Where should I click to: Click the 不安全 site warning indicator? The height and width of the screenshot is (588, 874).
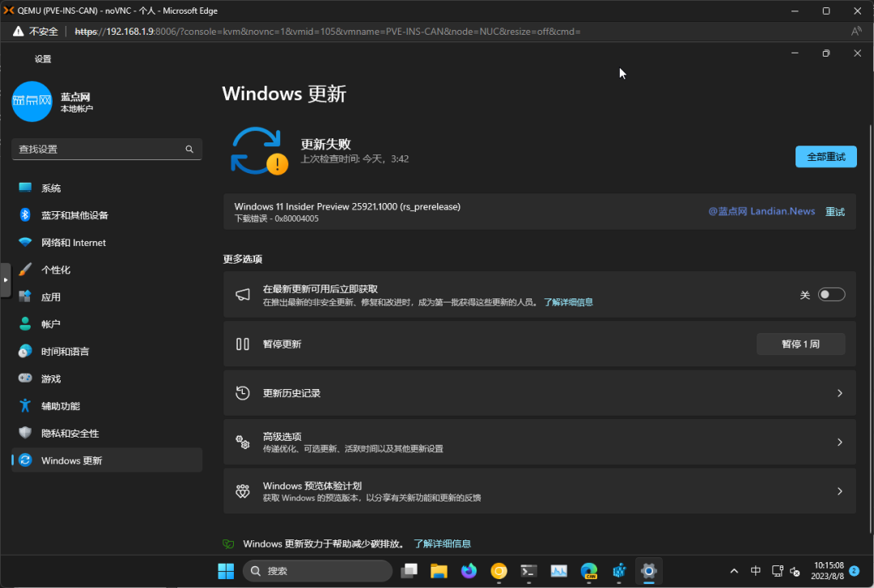(x=36, y=32)
